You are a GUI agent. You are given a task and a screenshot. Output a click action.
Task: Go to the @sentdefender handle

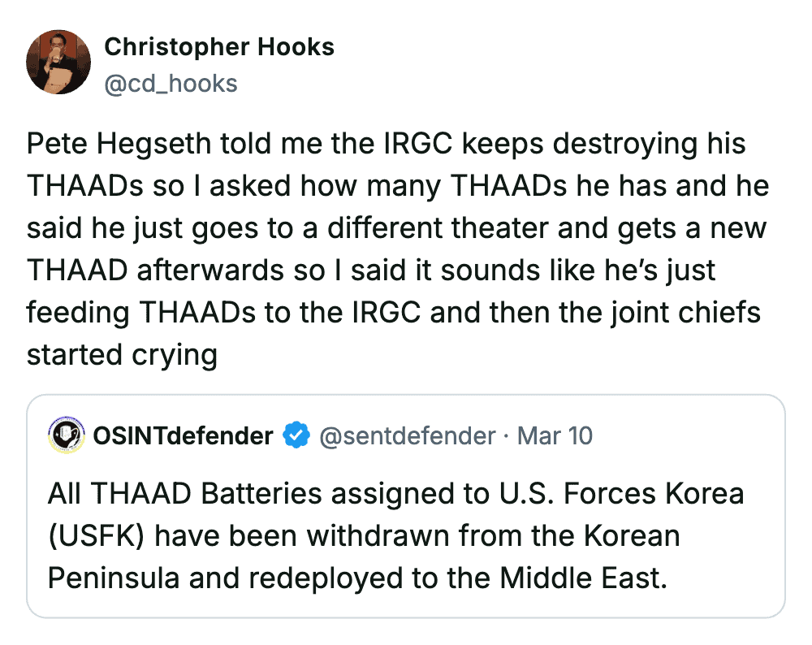pyautogui.click(x=408, y=436)
